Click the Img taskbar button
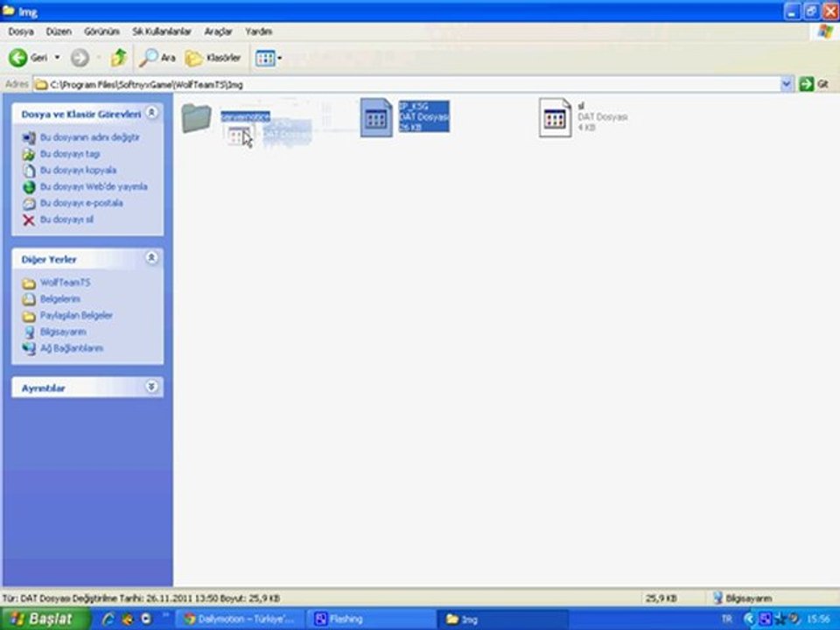This screenshot has height=630, width=840. click(x=502, y=619)
